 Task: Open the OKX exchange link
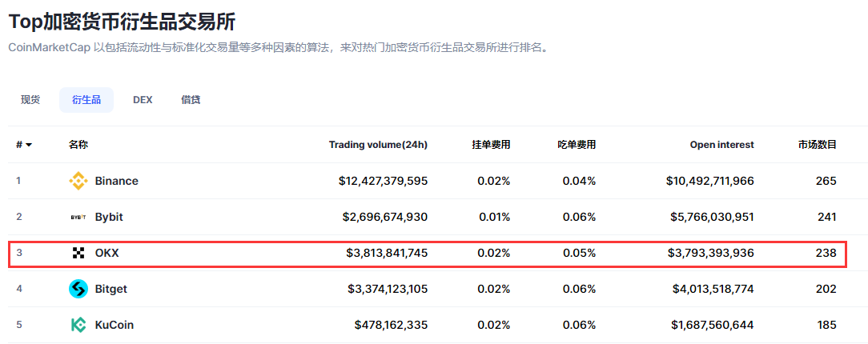pyautogui.click(x=106, y=254)
